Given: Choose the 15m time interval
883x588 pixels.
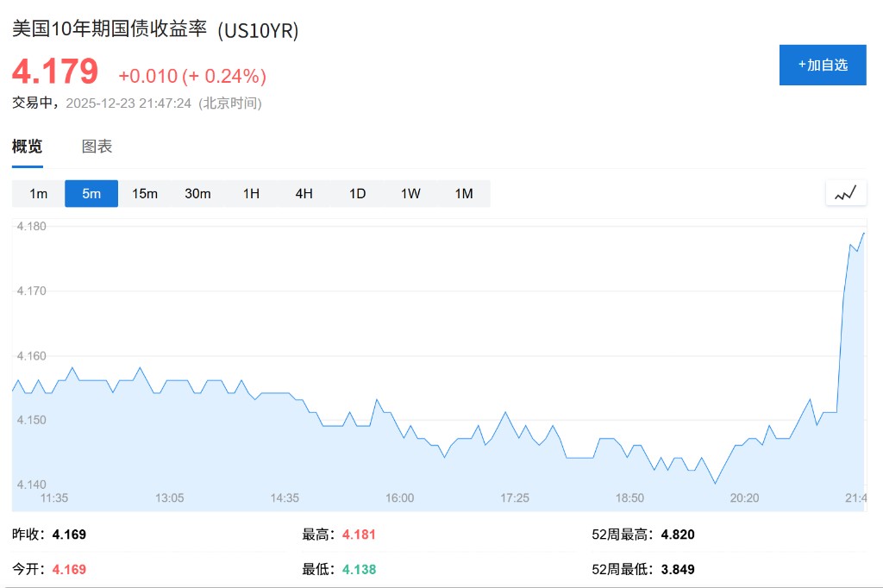Looking at the screenshot, I should (x=145, y=193).
